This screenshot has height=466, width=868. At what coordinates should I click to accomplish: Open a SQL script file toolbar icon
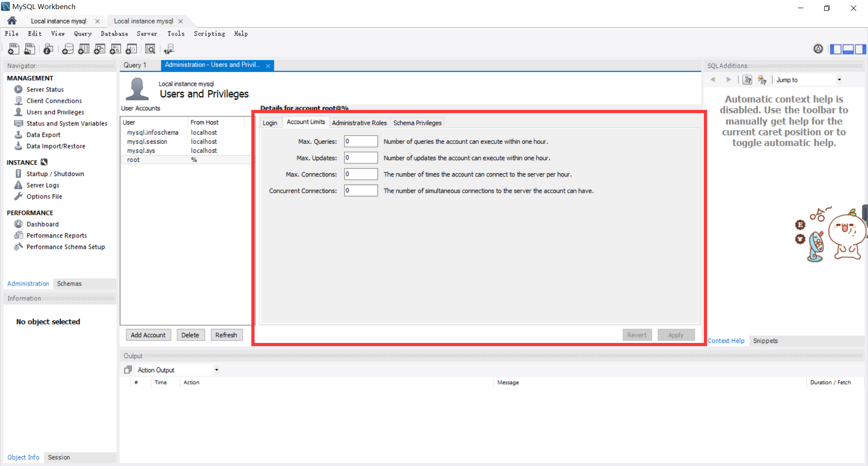30,49
